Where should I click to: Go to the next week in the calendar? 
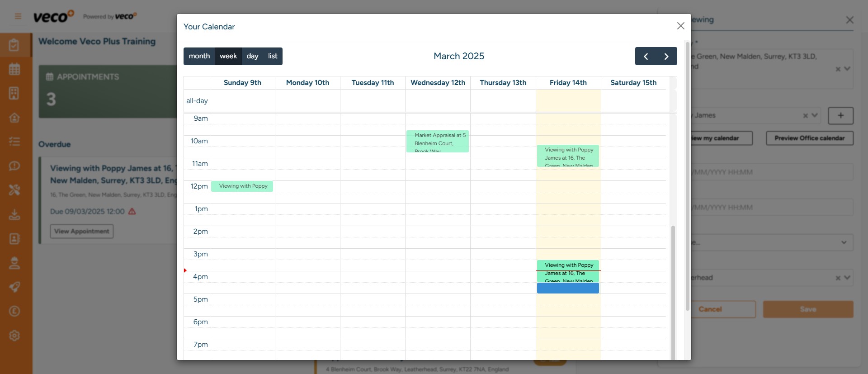(x=666, y=56)
